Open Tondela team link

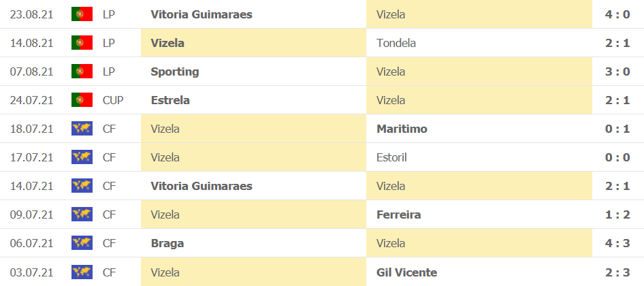pyautogui.click(x=396, y=43)
